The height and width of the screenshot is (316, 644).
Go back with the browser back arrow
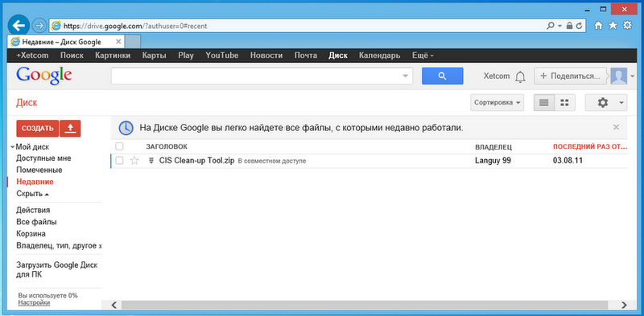point(19,26)
